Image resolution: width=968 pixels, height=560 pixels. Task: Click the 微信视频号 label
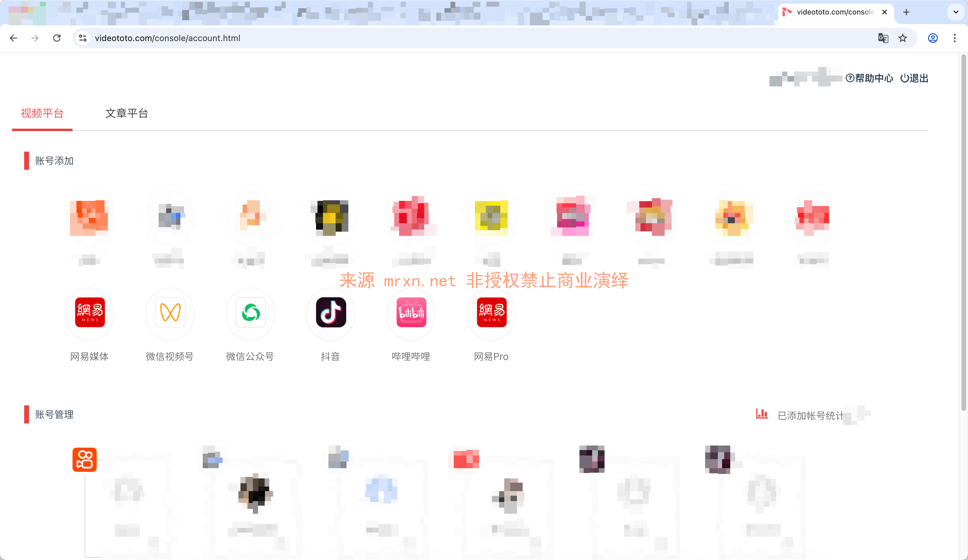[170, 356]
